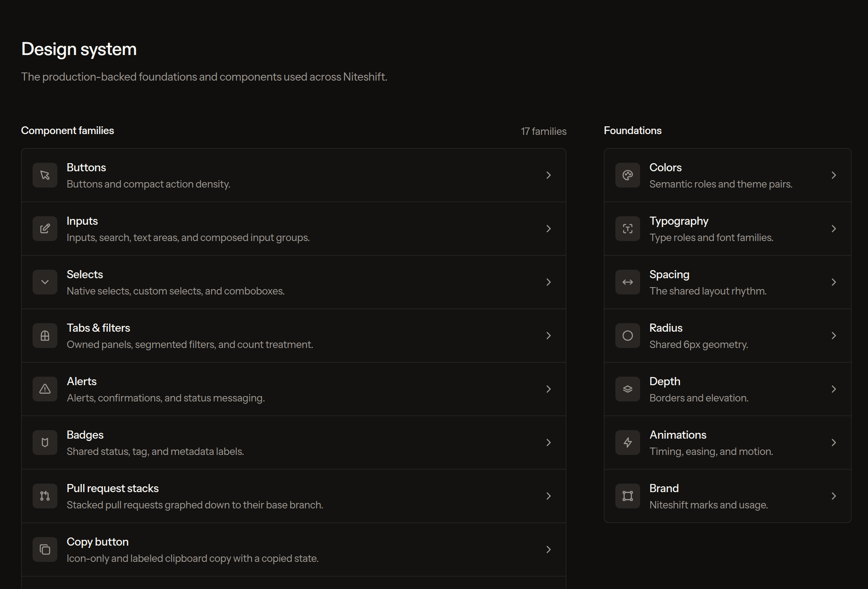
Task: Expand the Selects row right chevron
Action: pyautogui.click(x=549, y=282)
